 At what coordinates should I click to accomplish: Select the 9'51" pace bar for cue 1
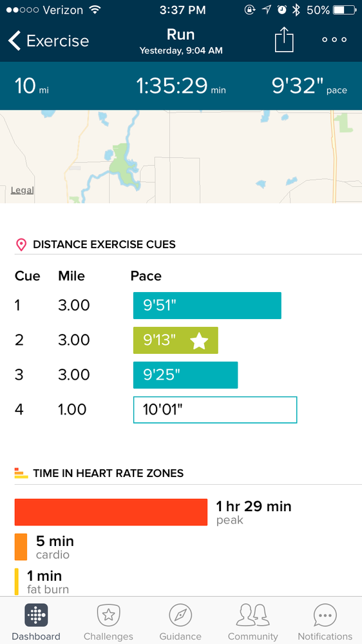tap(207, 306)
